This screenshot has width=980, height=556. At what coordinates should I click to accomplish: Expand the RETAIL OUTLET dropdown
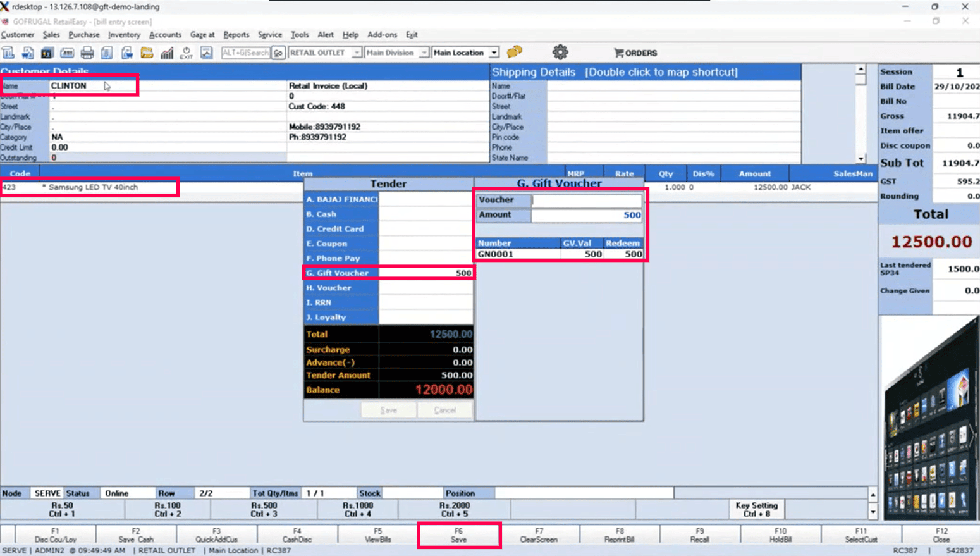[x=357, y=53]
